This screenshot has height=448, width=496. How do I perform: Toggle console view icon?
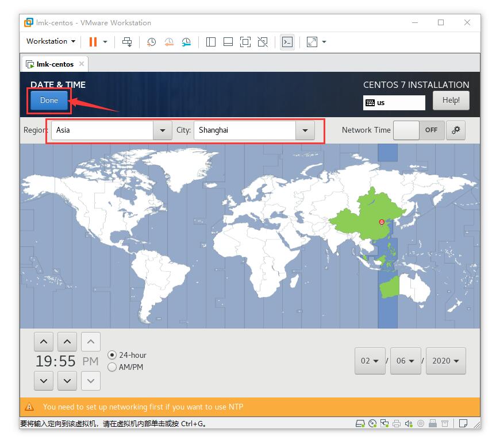pyautogui.click(x=287, y=42)
